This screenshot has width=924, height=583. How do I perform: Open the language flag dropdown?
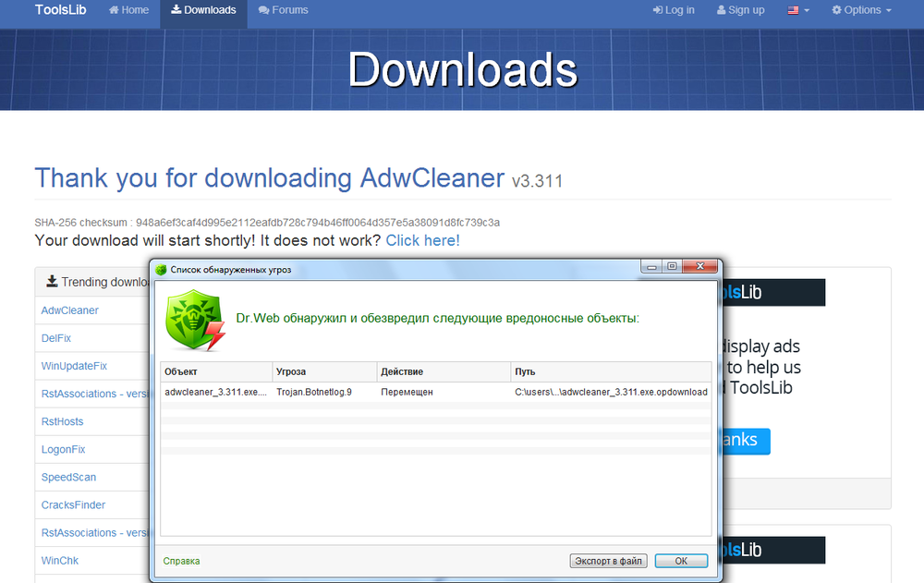(x=798, y=10)
